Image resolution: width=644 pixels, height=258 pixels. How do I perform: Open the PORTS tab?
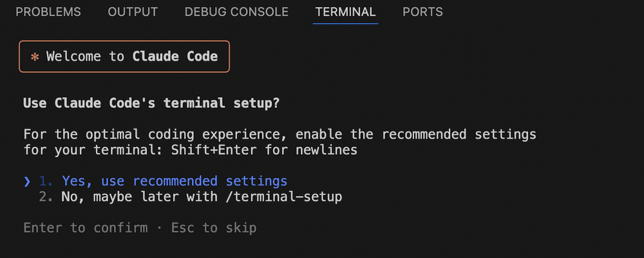click(422, 12)
